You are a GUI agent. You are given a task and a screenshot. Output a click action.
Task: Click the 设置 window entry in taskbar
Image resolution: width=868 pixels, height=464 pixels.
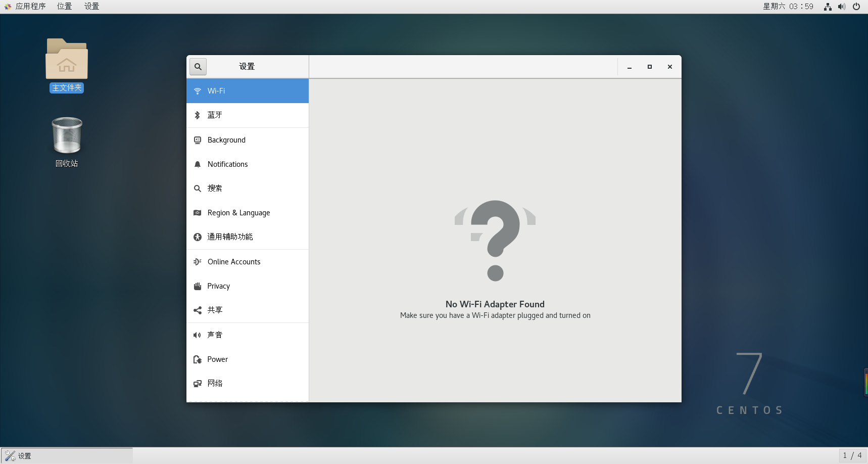[67, 456]
